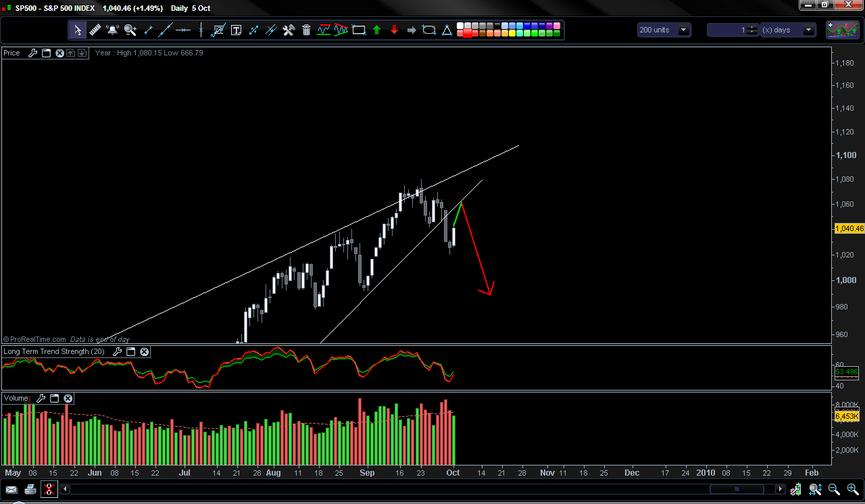The width and height of the screenshot is (865, 504).
Task: Click Long Term Trend Strength window icon
Action: point(132,351)
